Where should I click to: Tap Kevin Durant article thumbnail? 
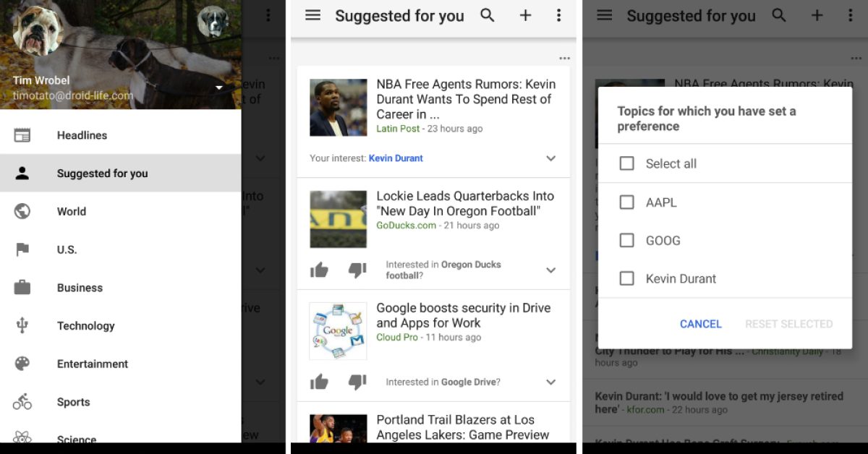click(x=338, y=108)
